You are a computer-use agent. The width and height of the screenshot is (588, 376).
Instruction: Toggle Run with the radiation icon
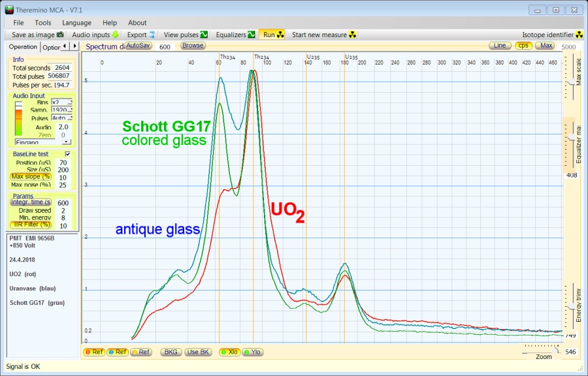[280, 35]
